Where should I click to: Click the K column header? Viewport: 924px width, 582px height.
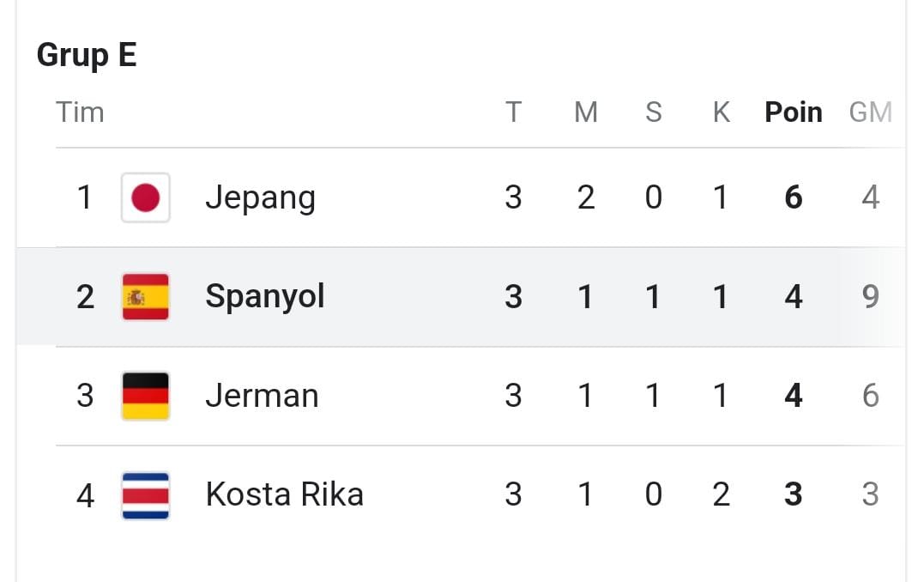coord(721,112)
